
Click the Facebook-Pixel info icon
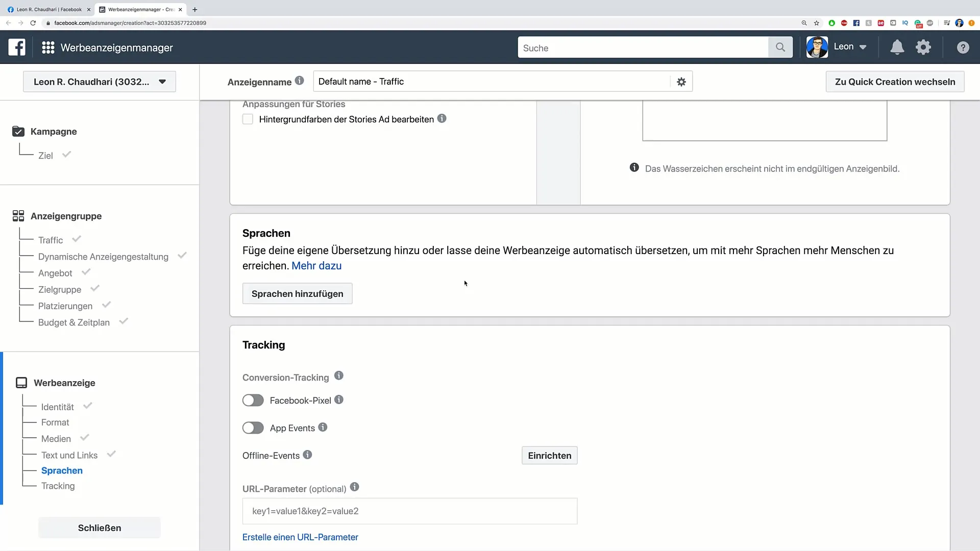pos(339,399)
